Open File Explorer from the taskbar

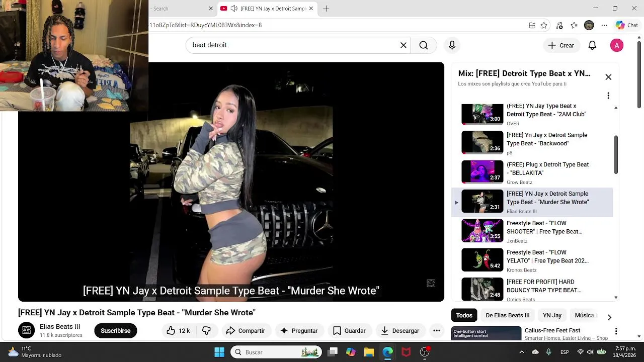coord(369,352)
